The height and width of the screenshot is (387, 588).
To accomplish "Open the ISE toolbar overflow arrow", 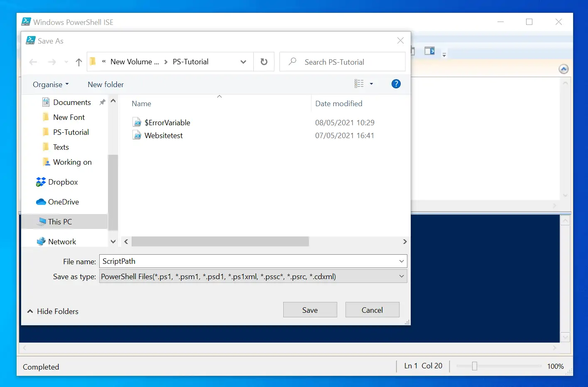I will [444, 54].
